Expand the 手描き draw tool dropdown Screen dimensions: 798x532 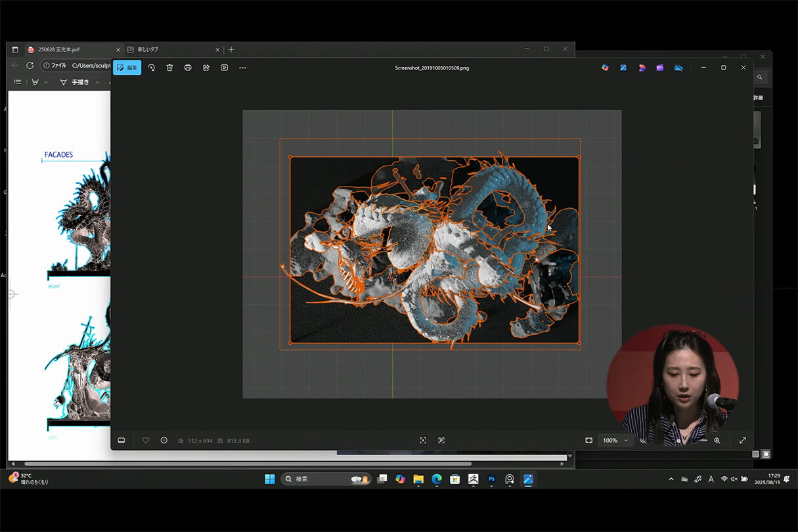click(x=98, y=82)
